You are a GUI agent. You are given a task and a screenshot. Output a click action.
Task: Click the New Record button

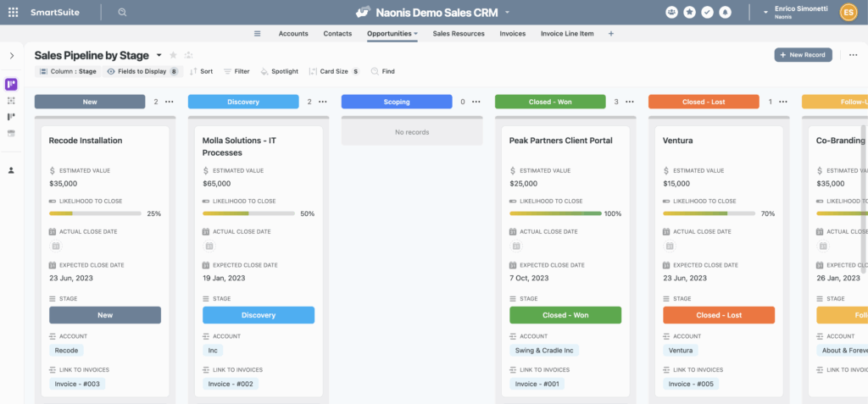tap(803, 55)
